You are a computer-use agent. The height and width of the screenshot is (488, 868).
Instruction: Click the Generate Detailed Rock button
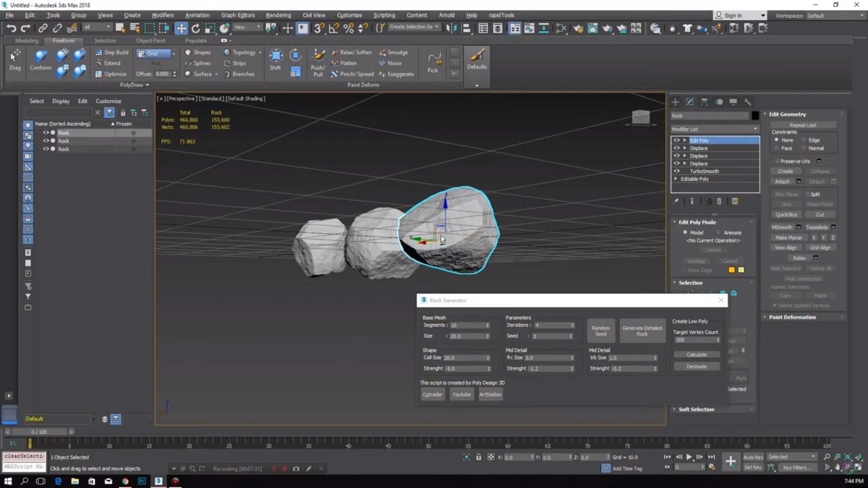tap(642, 331)
